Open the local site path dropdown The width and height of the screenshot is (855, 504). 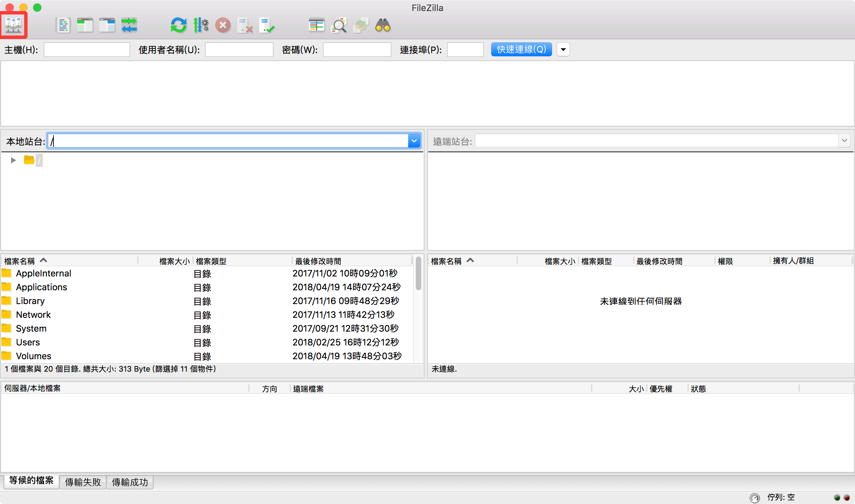[414, 141]
